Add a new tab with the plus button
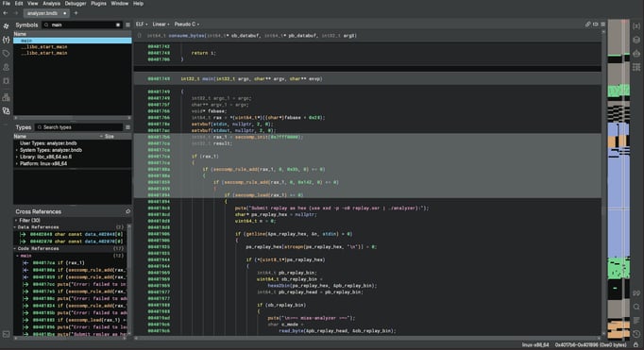 point(76,13)
